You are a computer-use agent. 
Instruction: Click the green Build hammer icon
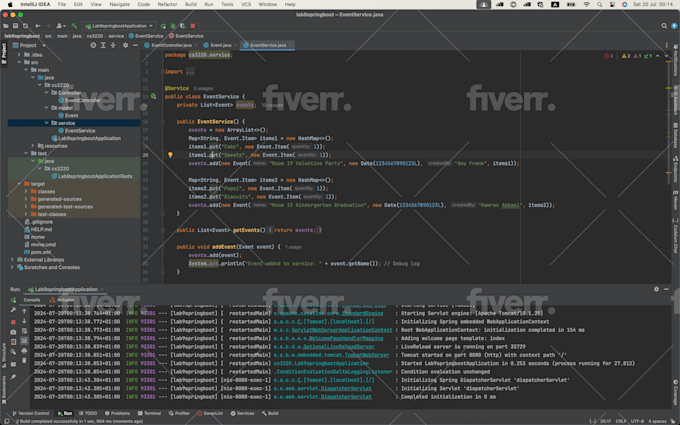[74, 26]
